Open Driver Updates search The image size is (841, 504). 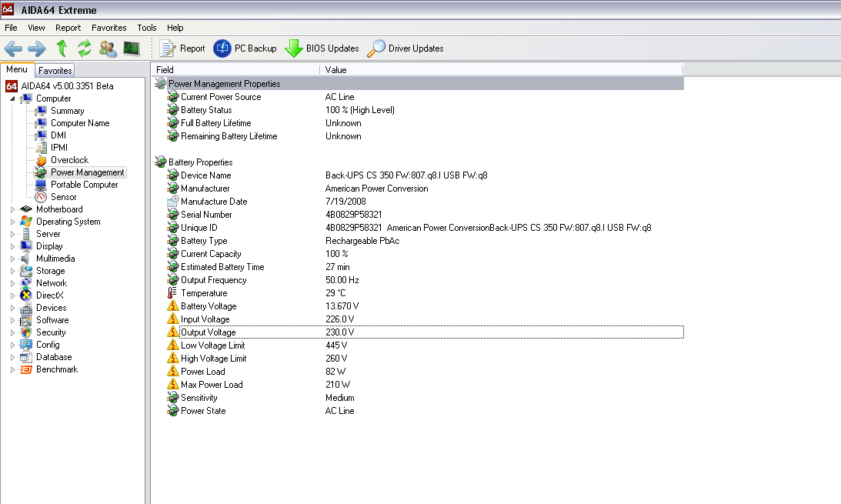405,48
